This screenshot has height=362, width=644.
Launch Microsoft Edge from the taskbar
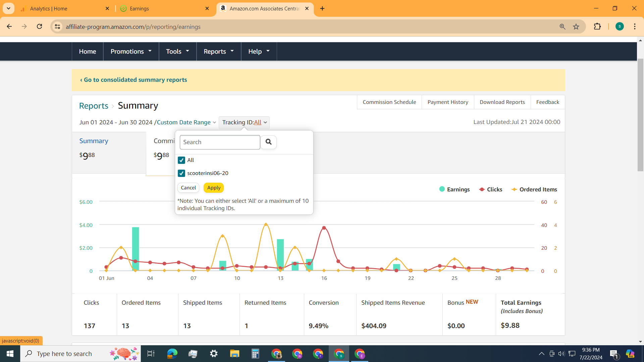pos(172,354)
